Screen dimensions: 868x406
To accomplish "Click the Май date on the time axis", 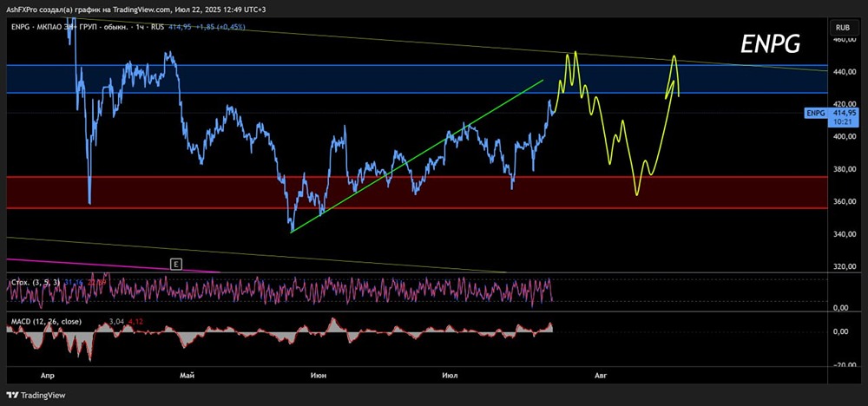I will pos(187,376).
